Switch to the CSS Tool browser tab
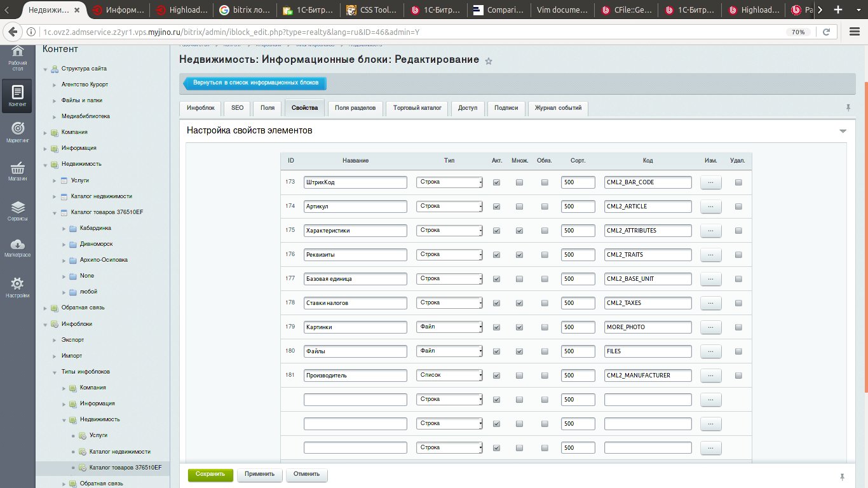868x488 pixels. coord(372,10)
